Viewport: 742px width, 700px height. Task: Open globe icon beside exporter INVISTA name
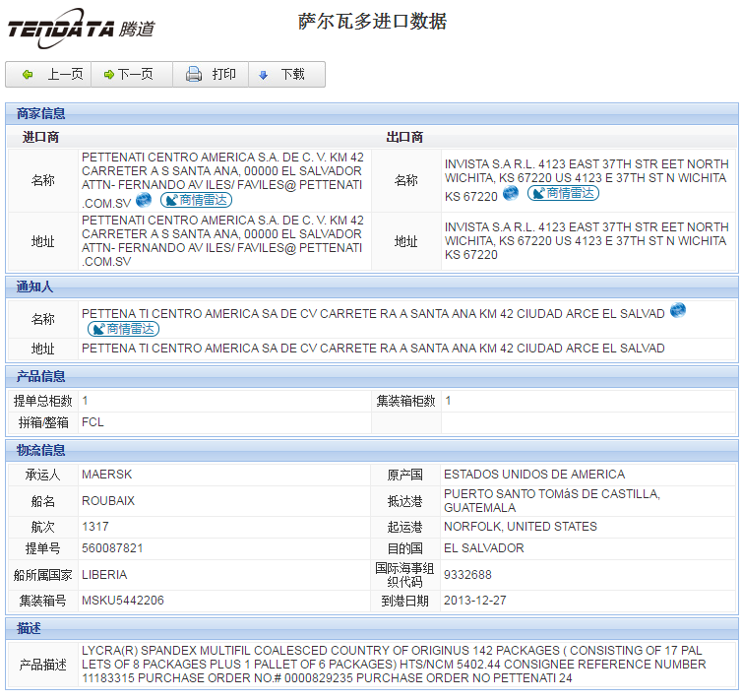click(x=510, y=193)
